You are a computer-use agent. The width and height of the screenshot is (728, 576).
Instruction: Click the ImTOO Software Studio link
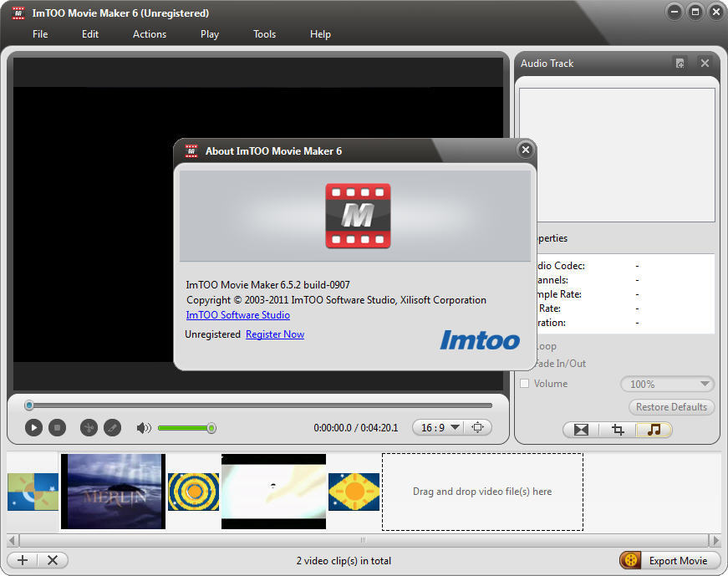click(x=237, y=315)
